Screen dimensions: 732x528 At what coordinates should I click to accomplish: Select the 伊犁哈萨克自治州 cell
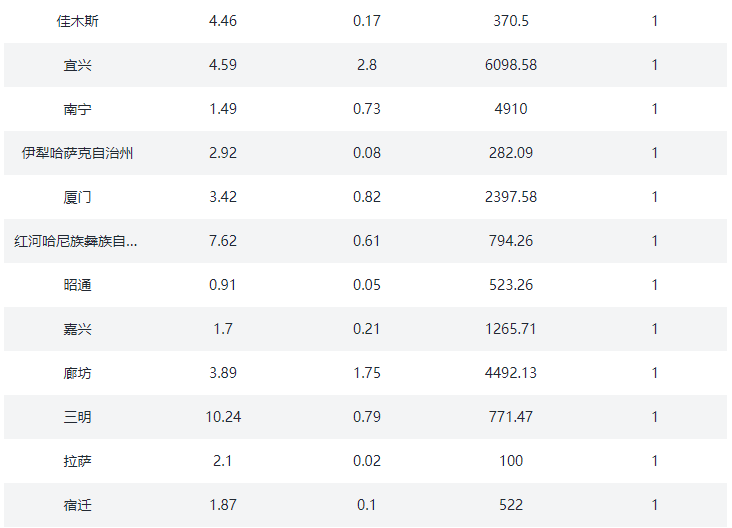[x=77, y=153]
